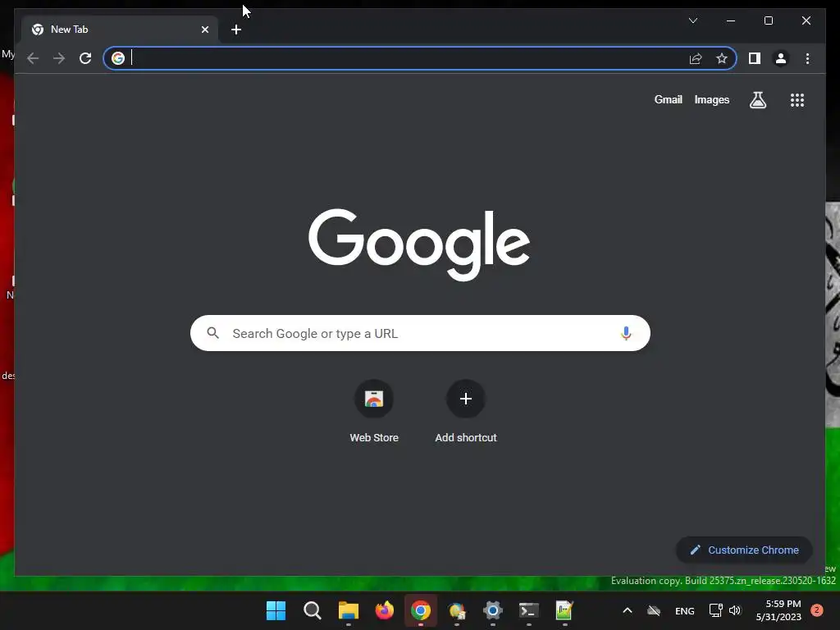Show hidden system tray icons
Viewport: 840px width, 630px height.
click(628, 610)
